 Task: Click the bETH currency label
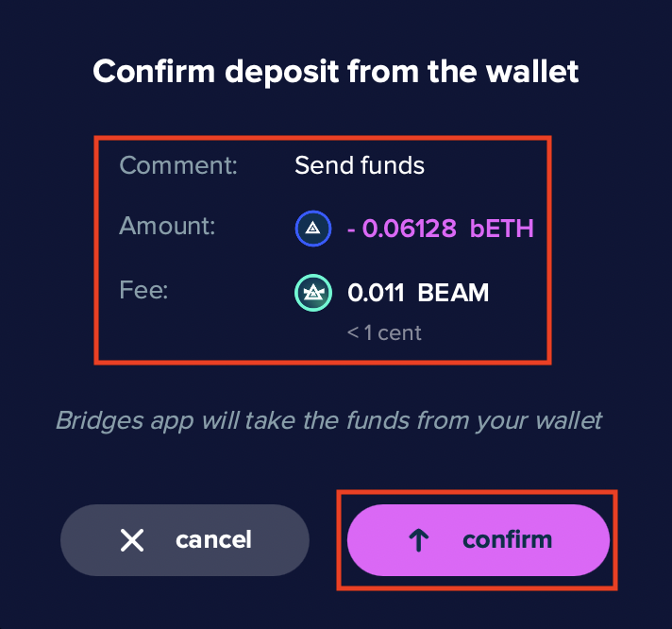tap(502, 228)
